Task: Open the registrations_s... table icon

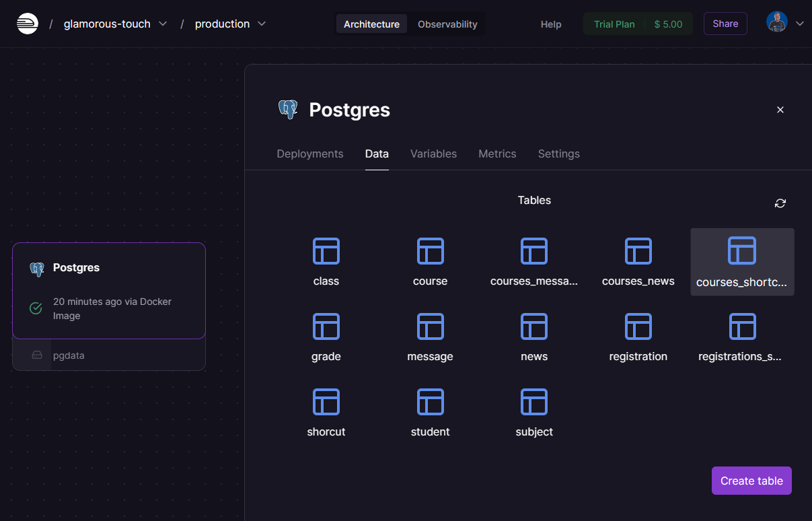Action: (743, 326)
